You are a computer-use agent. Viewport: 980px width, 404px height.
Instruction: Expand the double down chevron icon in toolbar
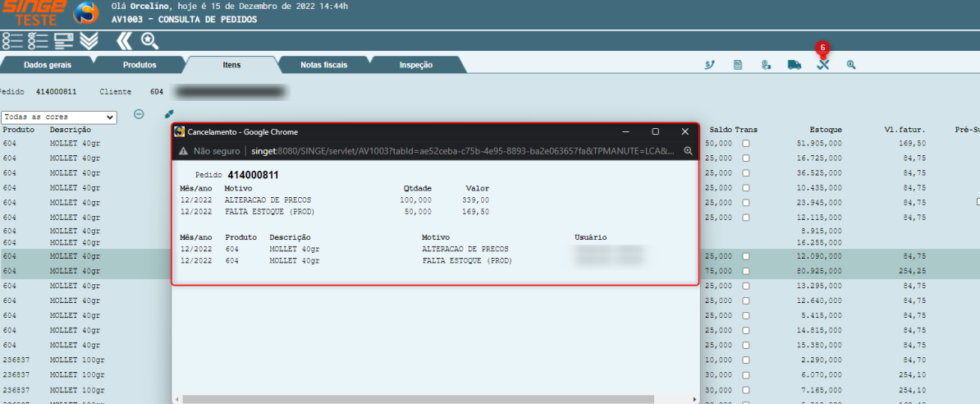pos(89,40)
